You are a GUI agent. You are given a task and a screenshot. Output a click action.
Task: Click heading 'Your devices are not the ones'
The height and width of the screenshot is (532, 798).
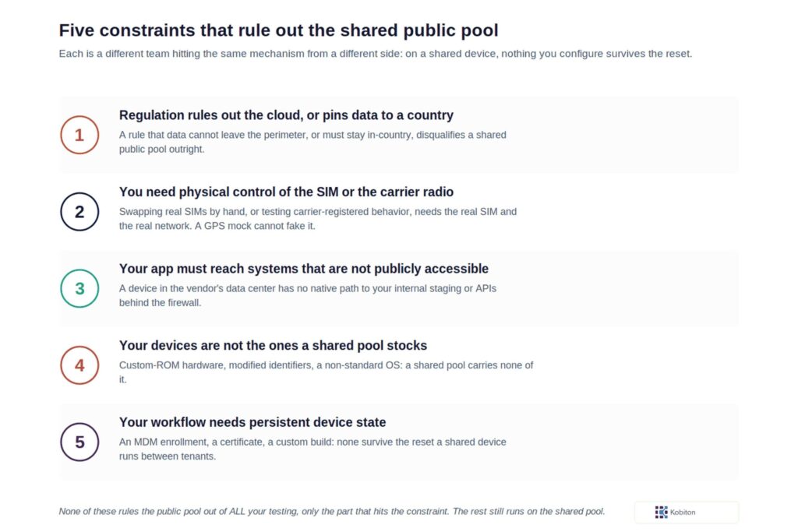pos(273,345)
